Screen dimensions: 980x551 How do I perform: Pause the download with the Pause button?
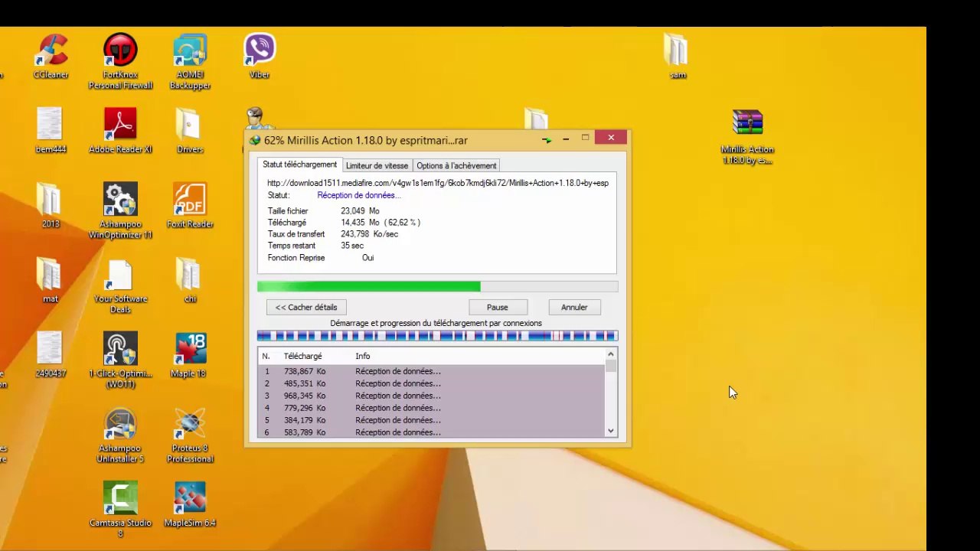coord(497,307)
